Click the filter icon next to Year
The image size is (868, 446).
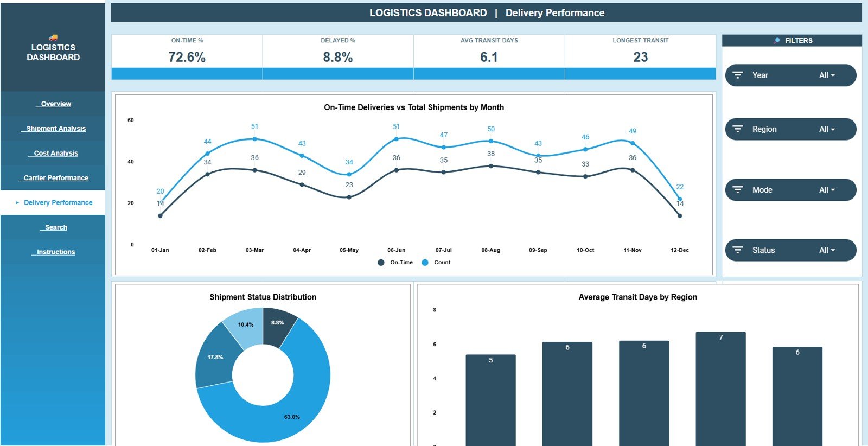pos(738,75)
